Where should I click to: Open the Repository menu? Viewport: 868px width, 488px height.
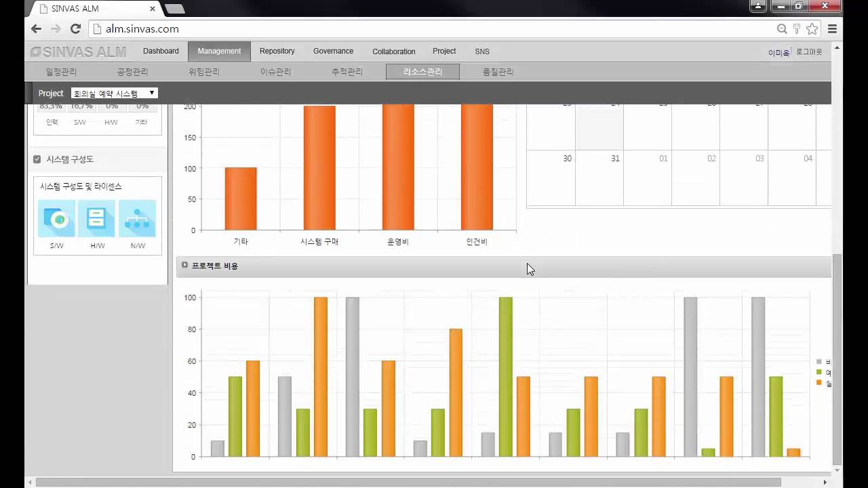[x=277, y=52]
